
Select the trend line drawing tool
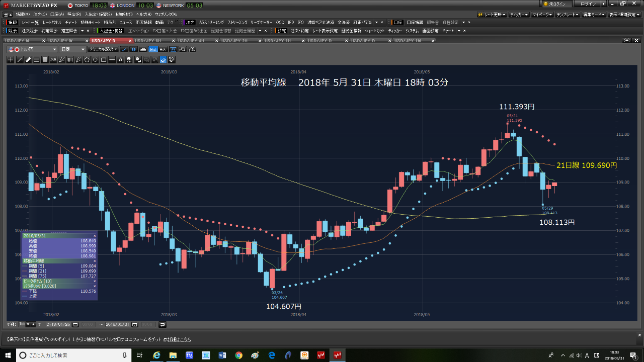point(20,59)
